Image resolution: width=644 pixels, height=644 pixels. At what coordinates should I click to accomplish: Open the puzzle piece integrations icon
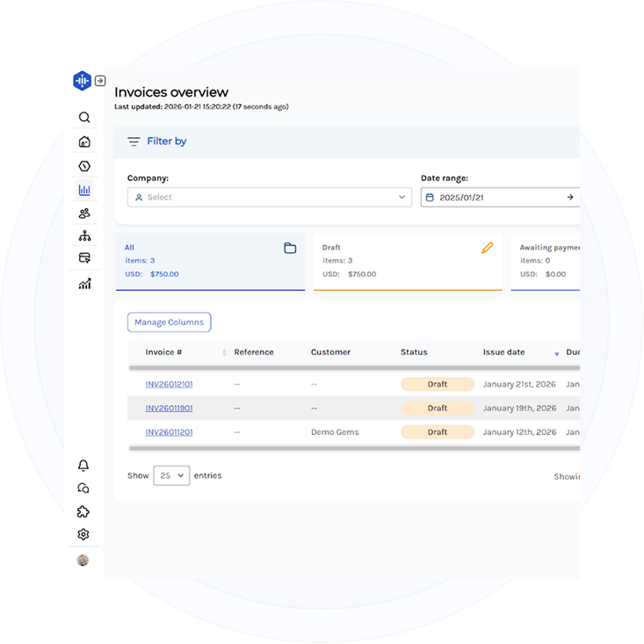coord(83,511)
